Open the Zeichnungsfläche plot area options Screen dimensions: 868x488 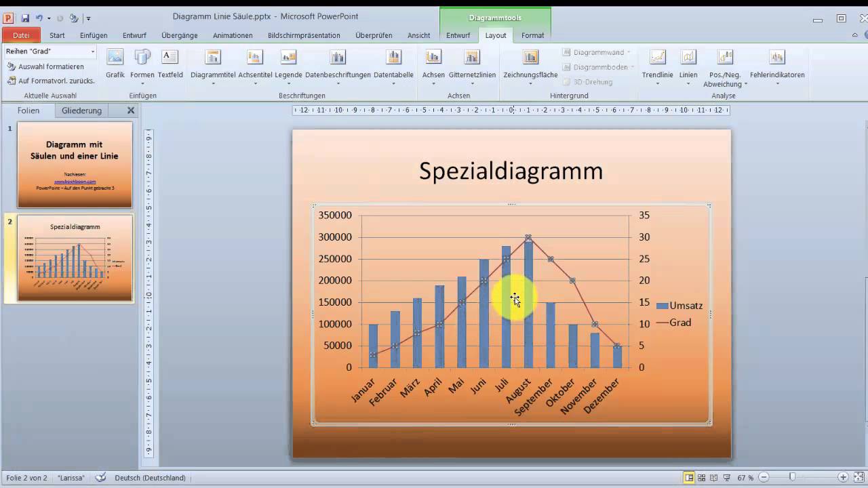point(530,68)
